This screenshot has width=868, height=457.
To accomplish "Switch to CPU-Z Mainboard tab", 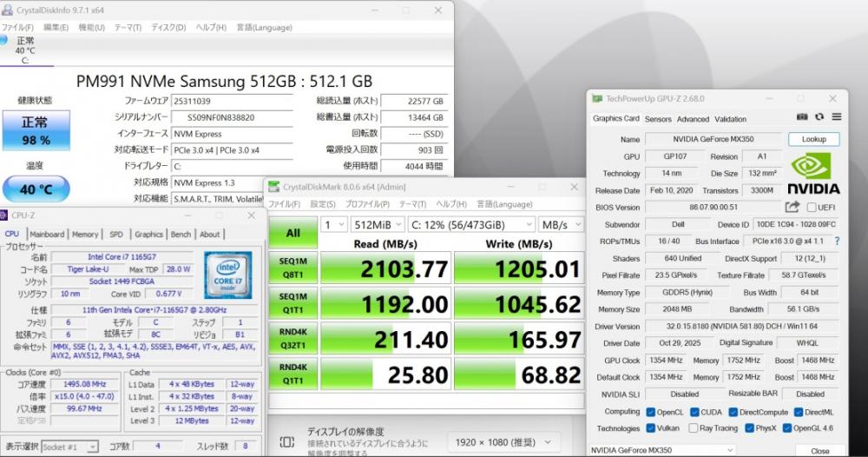I will point(47,235).
